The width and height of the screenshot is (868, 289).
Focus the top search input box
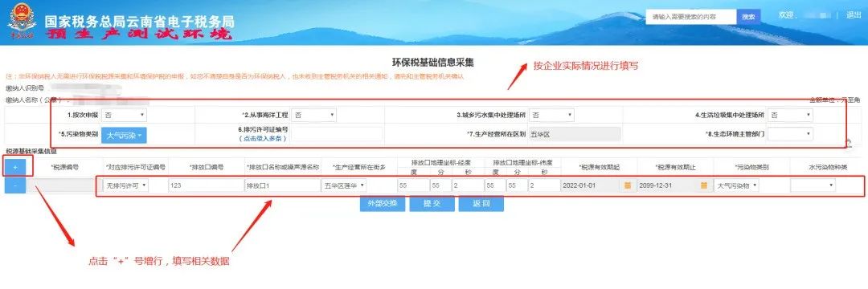pyautogui.click(x=691, y=17)
